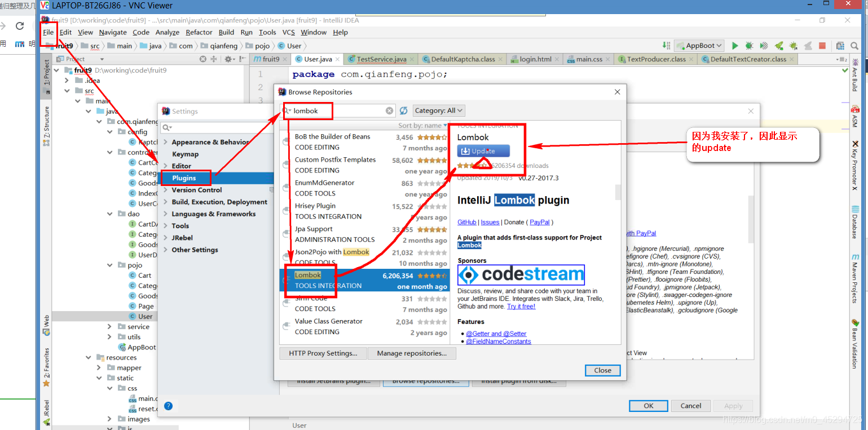Open the Refactor menu
The height and width of the screenshot is (430, 868).
[199, 32]
